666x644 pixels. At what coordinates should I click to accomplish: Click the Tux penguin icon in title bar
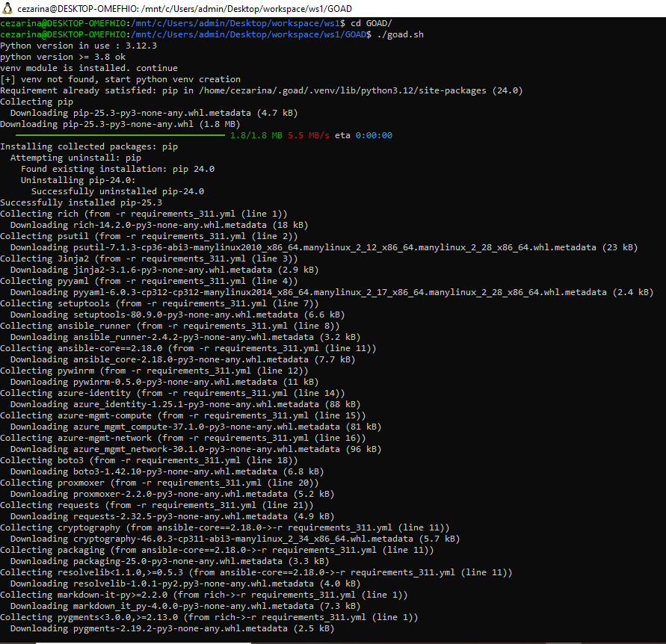pos(8,8)
